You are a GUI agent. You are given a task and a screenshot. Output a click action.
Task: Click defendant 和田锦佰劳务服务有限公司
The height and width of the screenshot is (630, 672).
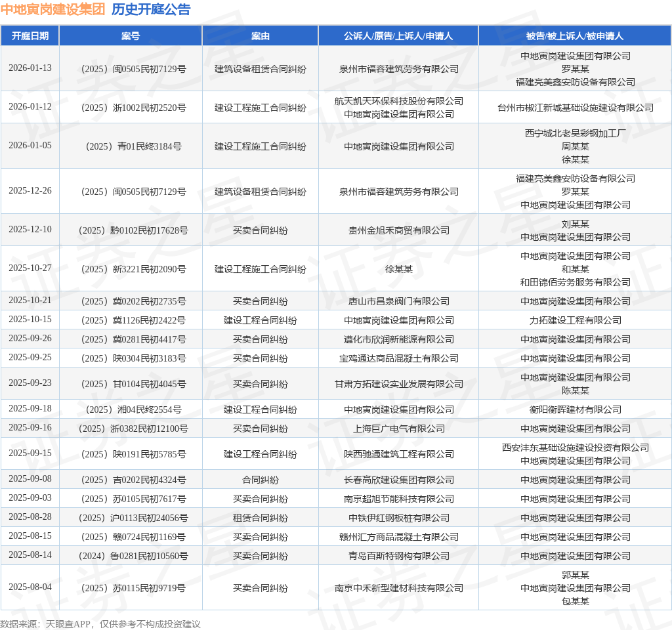click(x=575, y=282)
